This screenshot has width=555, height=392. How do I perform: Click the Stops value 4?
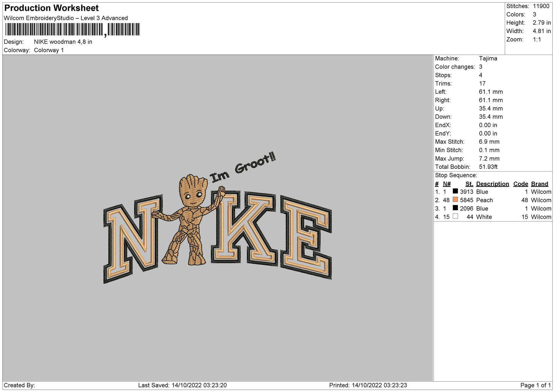click(x=480, y=75)
